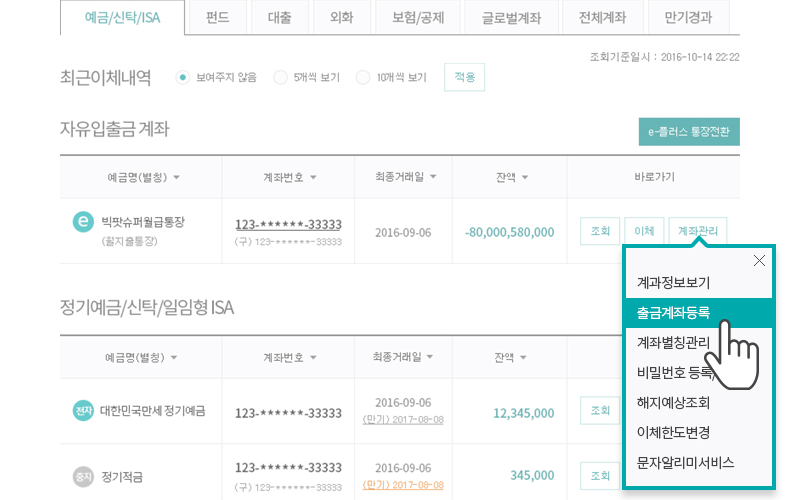Click maturity date link for 대한민국만세 정기예금
Image resolution: width=800 pixels, height=500 pixels.
pyautogui.click(x=403, y=420)
